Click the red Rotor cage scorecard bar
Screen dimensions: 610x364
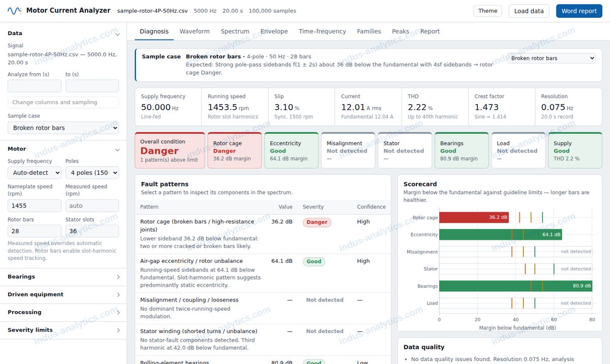coord(474,218)
